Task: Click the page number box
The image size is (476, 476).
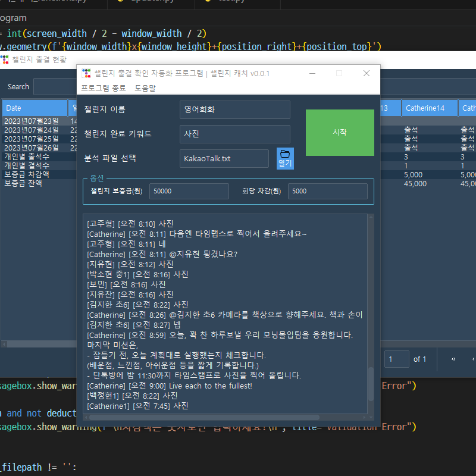Action: coord(396,359)
